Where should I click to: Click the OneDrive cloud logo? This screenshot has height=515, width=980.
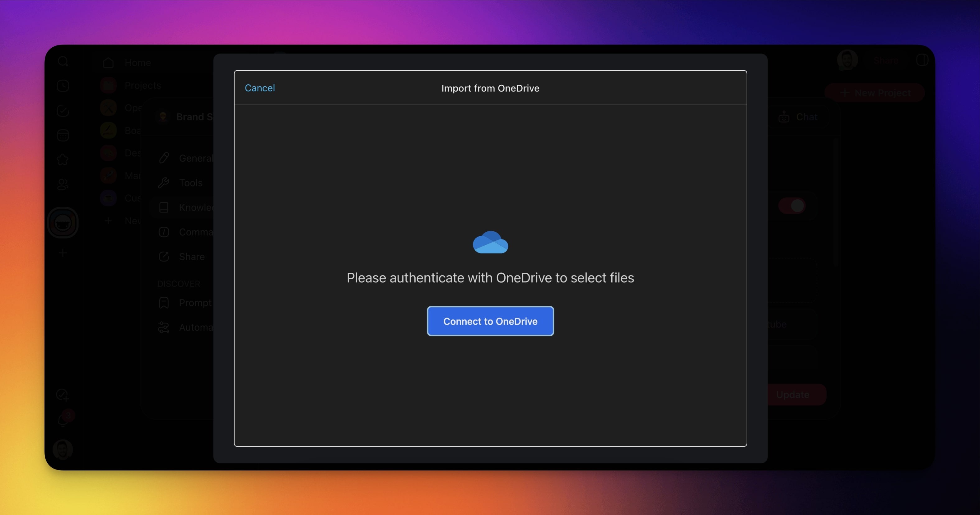coord(490,242)
